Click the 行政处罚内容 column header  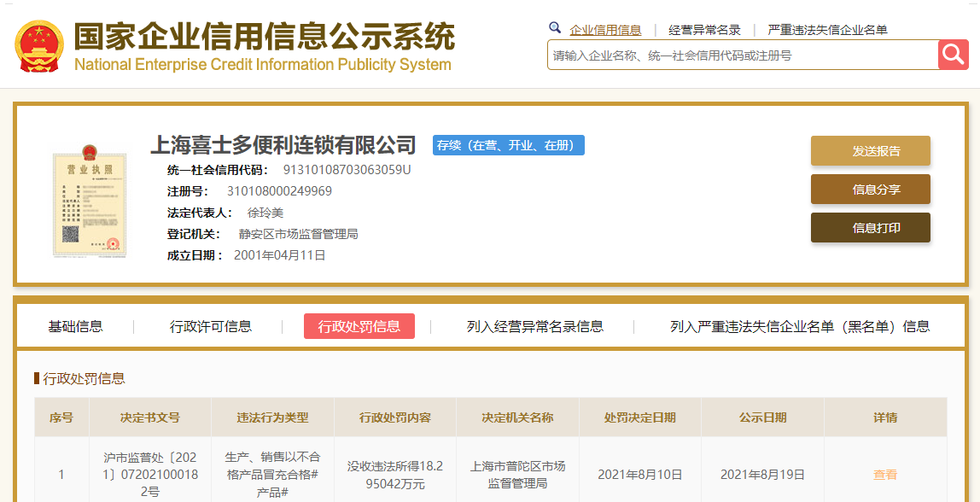click(395, 417)
